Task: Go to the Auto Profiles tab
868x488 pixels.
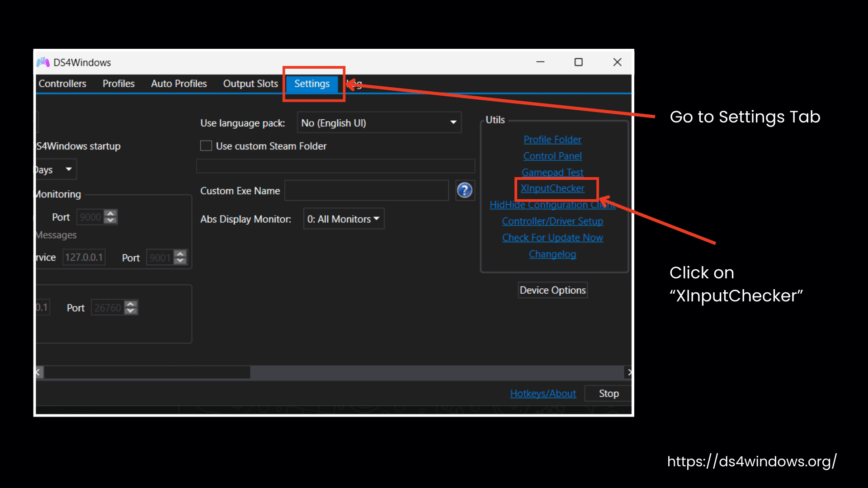Action: click(179, 84)
